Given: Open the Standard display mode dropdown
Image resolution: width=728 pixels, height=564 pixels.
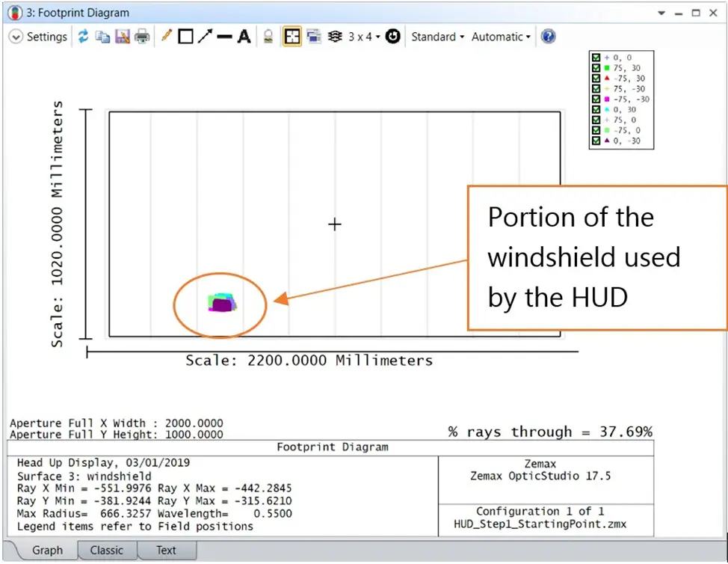Looking at the screenshot, I should 436,36.
